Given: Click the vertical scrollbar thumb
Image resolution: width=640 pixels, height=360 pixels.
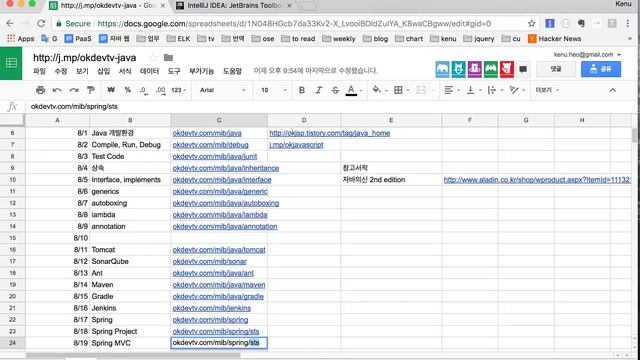Looking at the screenshot, I should (634, 135).
